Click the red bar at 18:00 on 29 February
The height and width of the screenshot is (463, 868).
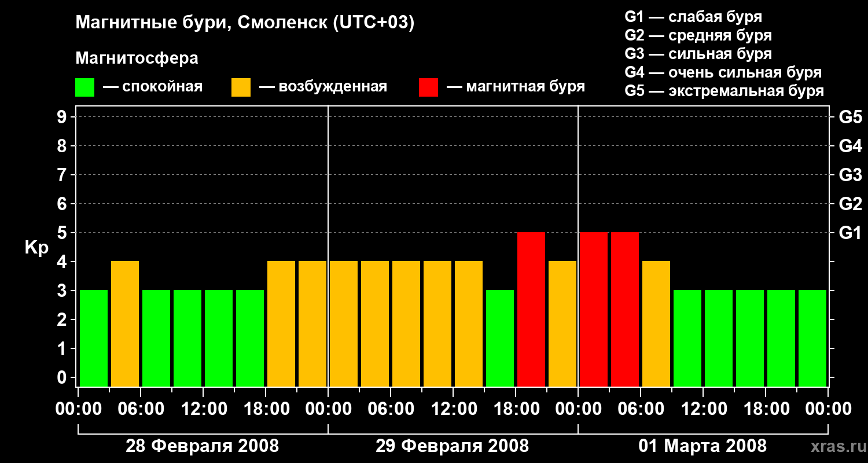click(x=531, y=309)
